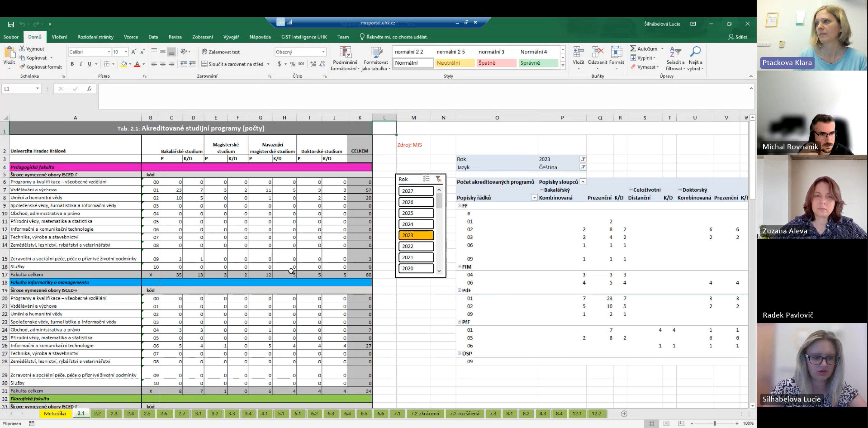The height and width of the screenshot is (428, 868).
Task: Open the Jazyk Čeština filter dropdown
Action: pyautogui.click(x=583, y=167)
